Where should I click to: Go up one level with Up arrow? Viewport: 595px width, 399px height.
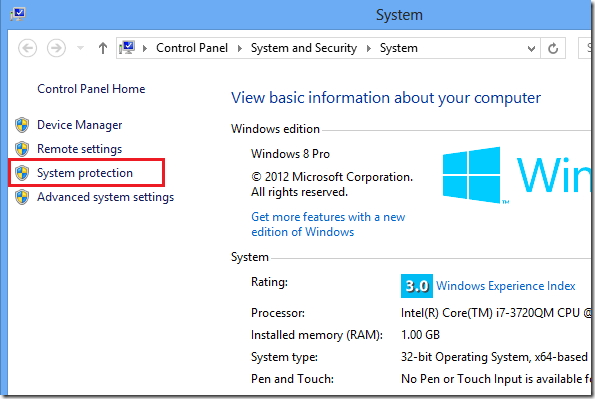pos(102,48)
